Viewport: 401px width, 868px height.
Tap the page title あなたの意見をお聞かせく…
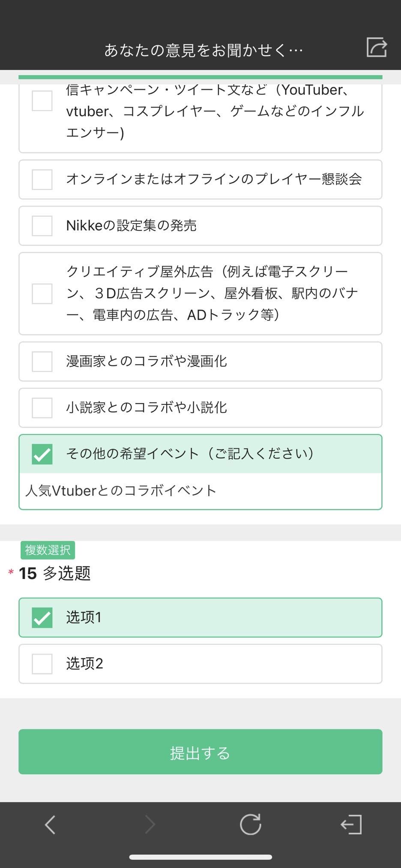click(x=203, y=51)
